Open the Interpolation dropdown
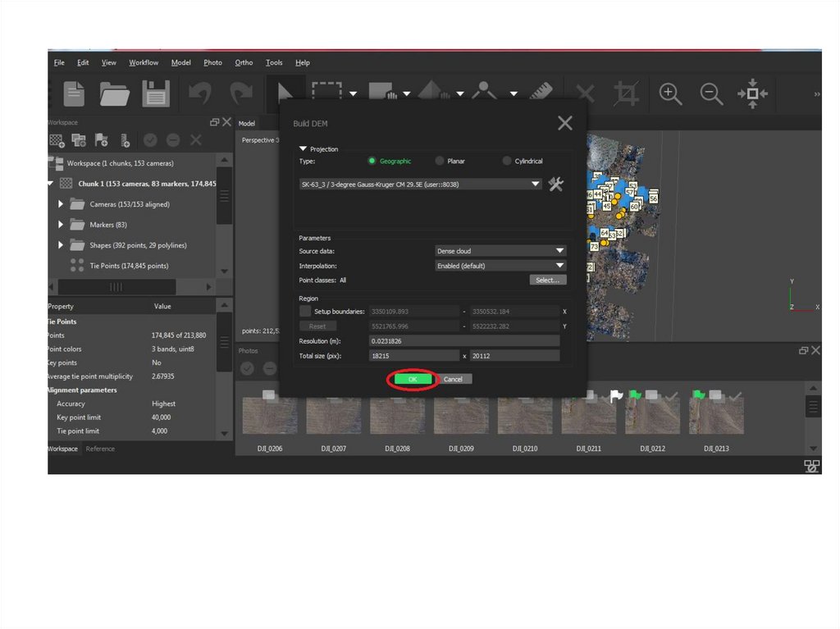Screen dimensions: 840x629 click(x=500, y=266)
